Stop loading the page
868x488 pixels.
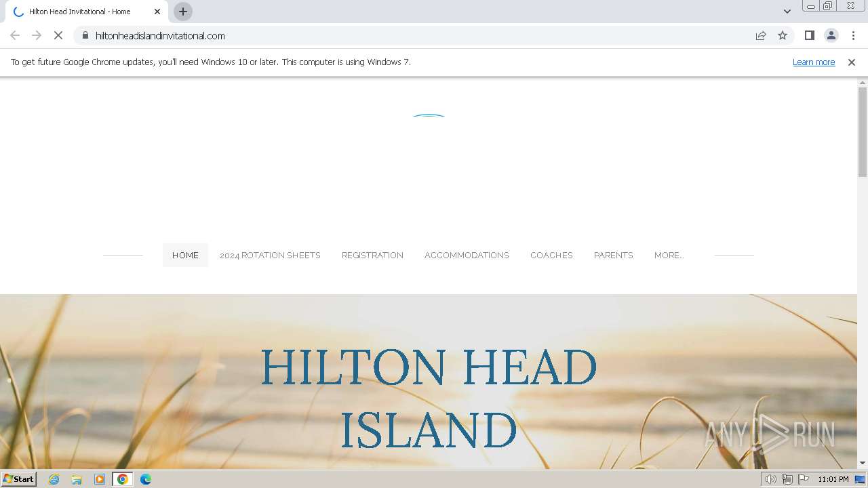click(58, 35)
